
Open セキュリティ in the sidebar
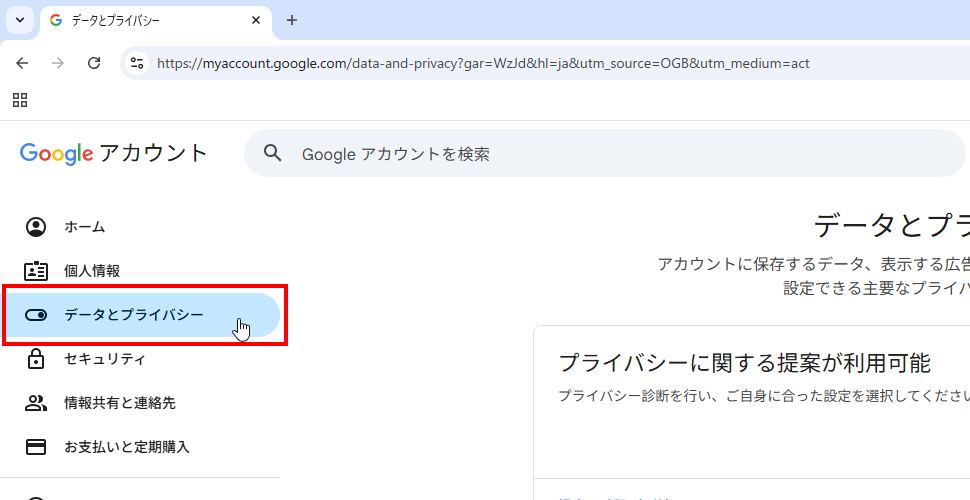tap(142, 359)
